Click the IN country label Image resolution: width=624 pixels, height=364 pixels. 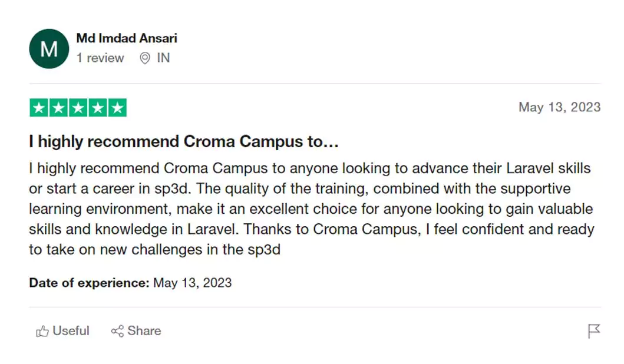[163, 58]
